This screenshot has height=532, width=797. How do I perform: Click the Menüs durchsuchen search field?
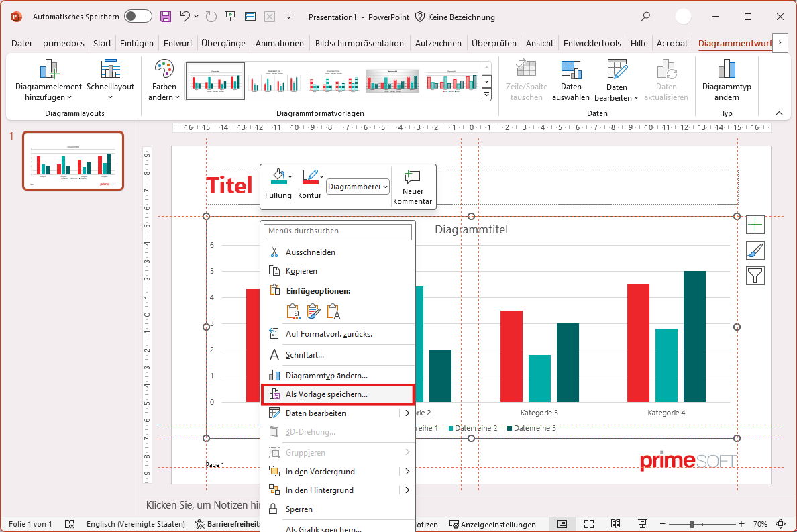[337, 231]
